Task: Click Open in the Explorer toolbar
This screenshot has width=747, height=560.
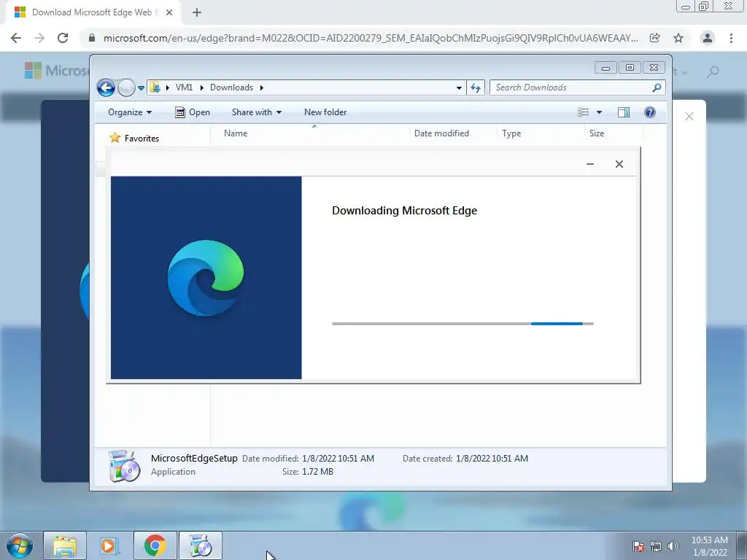Action: pos(193,112)
